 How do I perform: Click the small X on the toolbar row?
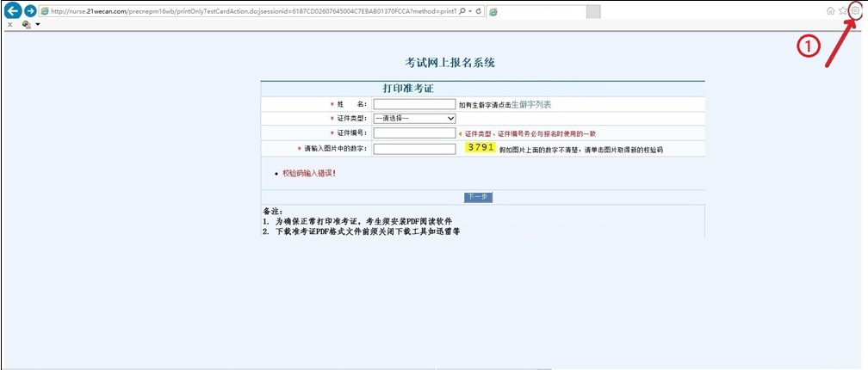[x=9, y=25]
